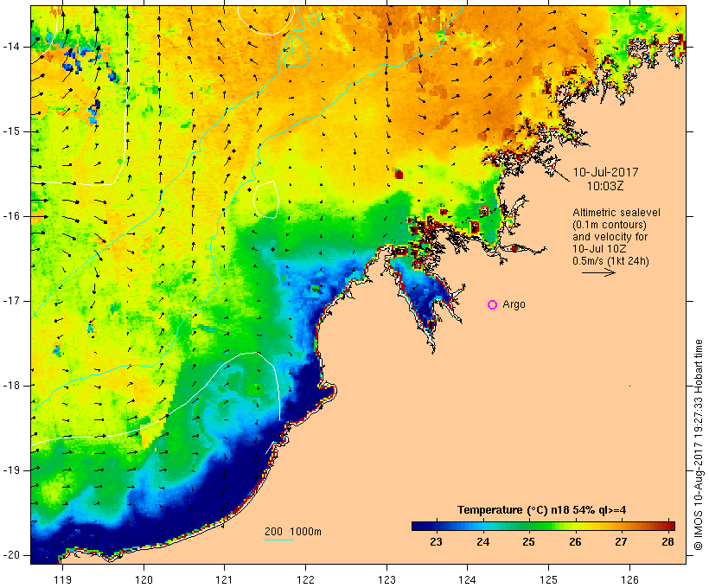The image size is (709, 588).
Task: Click the '(0.1m contours)' caption line
Action: [610, 225]
